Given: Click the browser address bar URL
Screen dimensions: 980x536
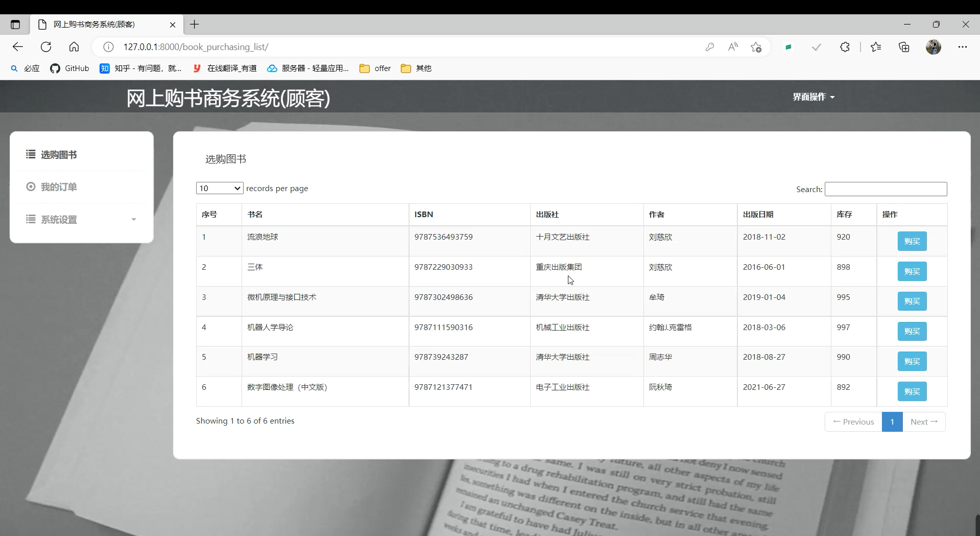Looking at the screenshot, I should [x=196, y=47].
